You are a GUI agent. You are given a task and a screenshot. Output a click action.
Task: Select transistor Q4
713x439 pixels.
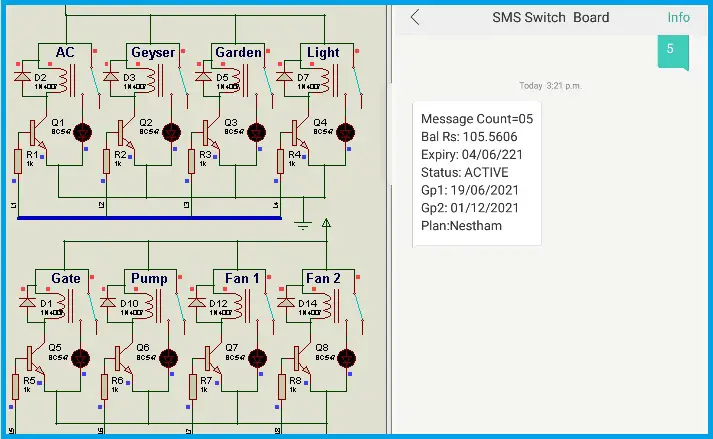tap(299, 133)
